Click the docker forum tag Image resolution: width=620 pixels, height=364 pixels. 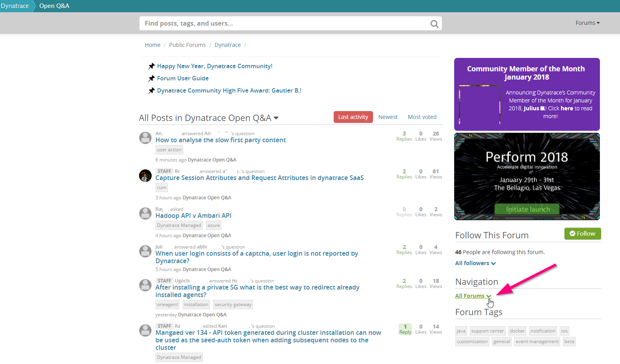click(x=517, y=331)
